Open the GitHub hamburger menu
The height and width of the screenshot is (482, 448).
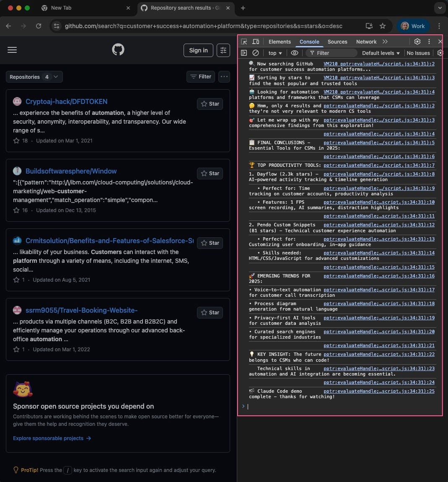[12, 50]
